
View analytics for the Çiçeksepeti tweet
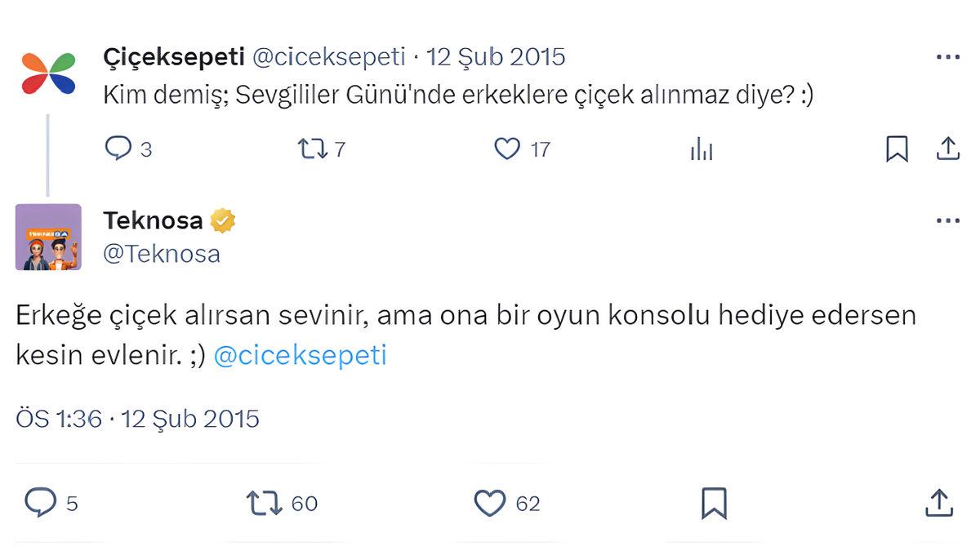(x=701, y=148)
